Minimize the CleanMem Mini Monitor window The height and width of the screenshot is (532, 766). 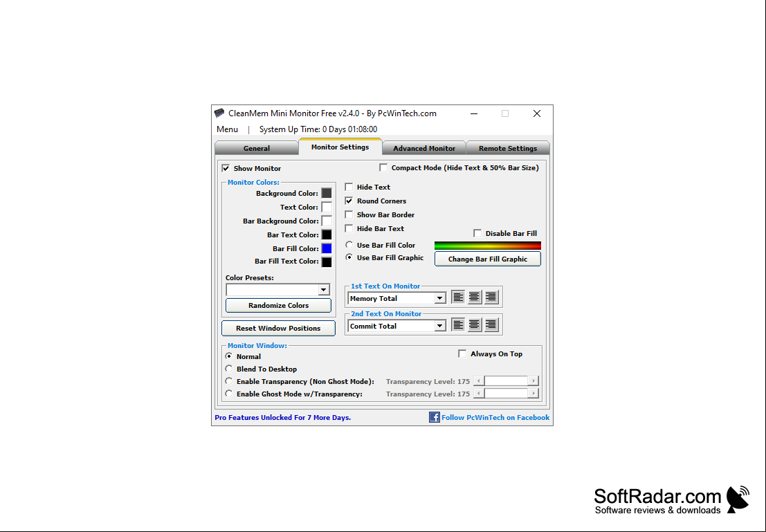pyautogui.click(x=474, y=113)
